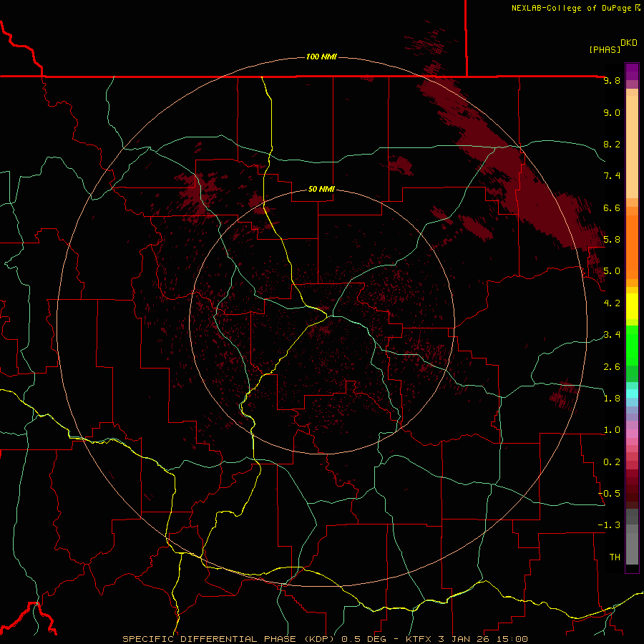Image resolution: width=644 pixels, height=644 pixels.
Task: Click the 5.8 scale value
Action: 612,240
